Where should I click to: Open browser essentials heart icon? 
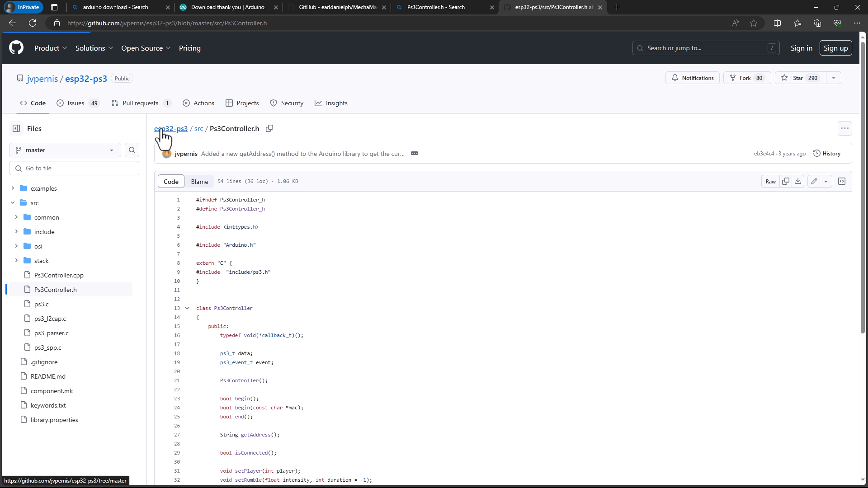click(x=837, y=23)
